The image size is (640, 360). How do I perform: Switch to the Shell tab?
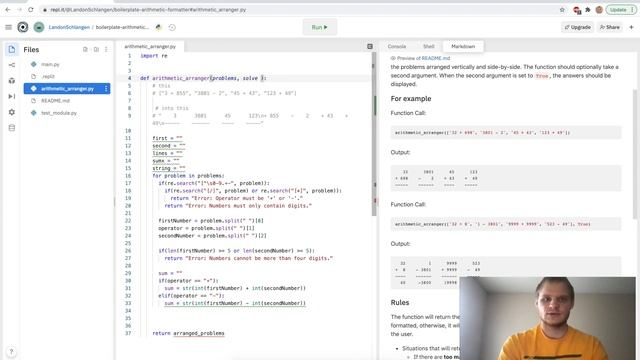pyautogui.click(x=429, y=47)
